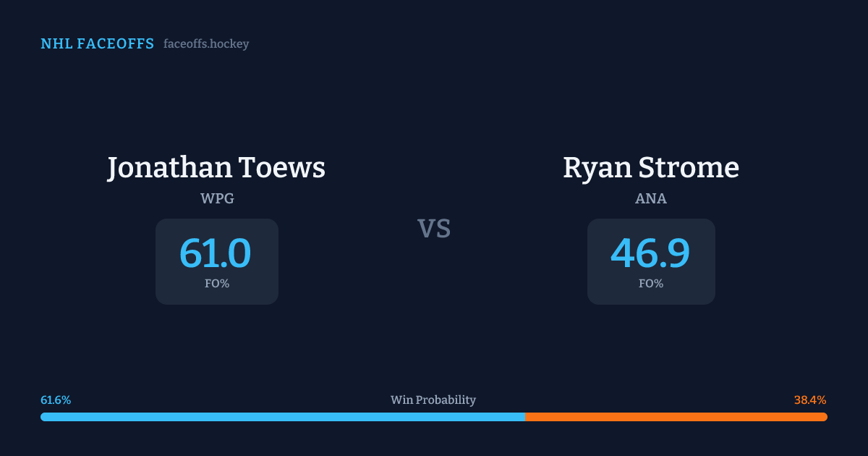Image resolution: width=868 pixels, height=456 pixels.
Task: Click the orange segment of probability bar
Action: (x=676, y=417)
